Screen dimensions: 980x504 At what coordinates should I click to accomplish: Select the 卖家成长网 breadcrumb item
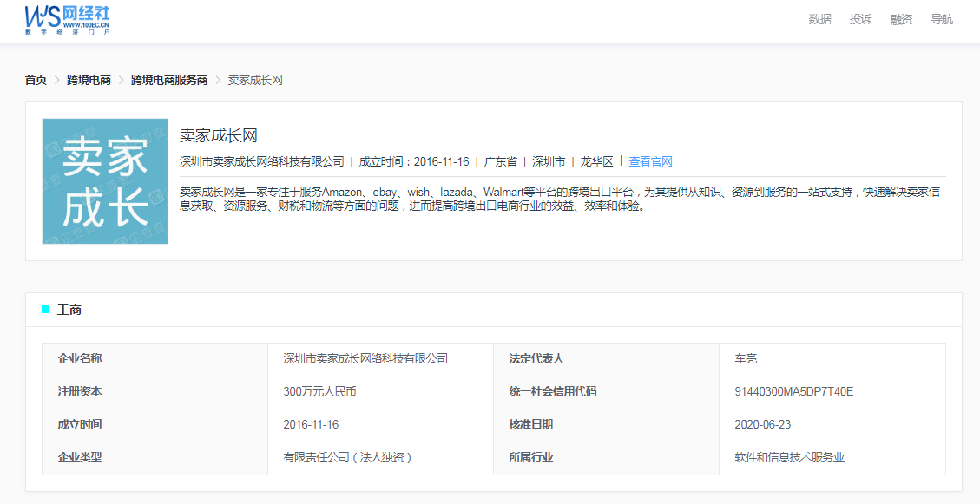[x=255, y=80]
